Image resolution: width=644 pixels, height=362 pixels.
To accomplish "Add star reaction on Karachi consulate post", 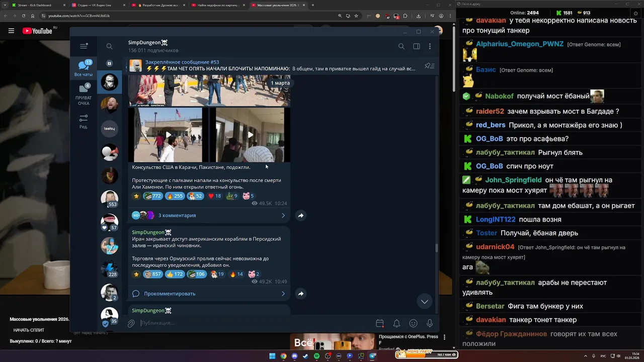I will pos(136,196).
